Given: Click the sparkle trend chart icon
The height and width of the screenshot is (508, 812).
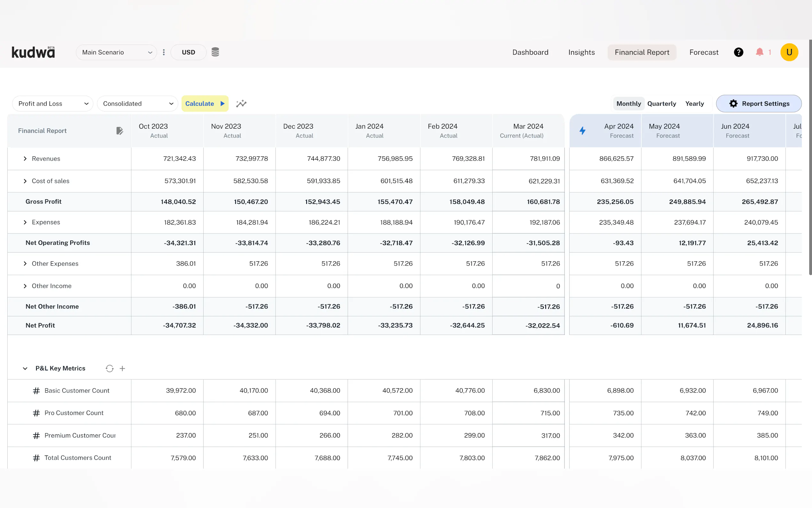Looking at the screenshot, I should click(x=241, y=103).
